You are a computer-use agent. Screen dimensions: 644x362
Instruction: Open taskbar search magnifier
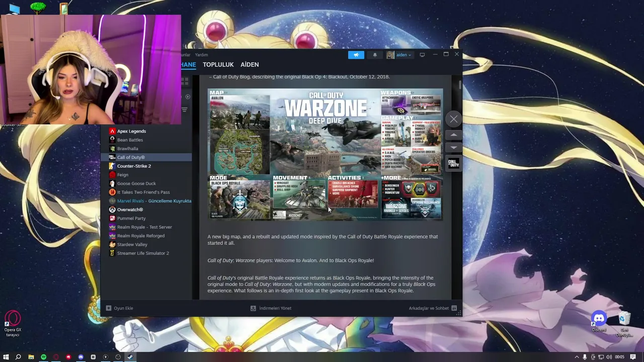click(x=18, y=357)
